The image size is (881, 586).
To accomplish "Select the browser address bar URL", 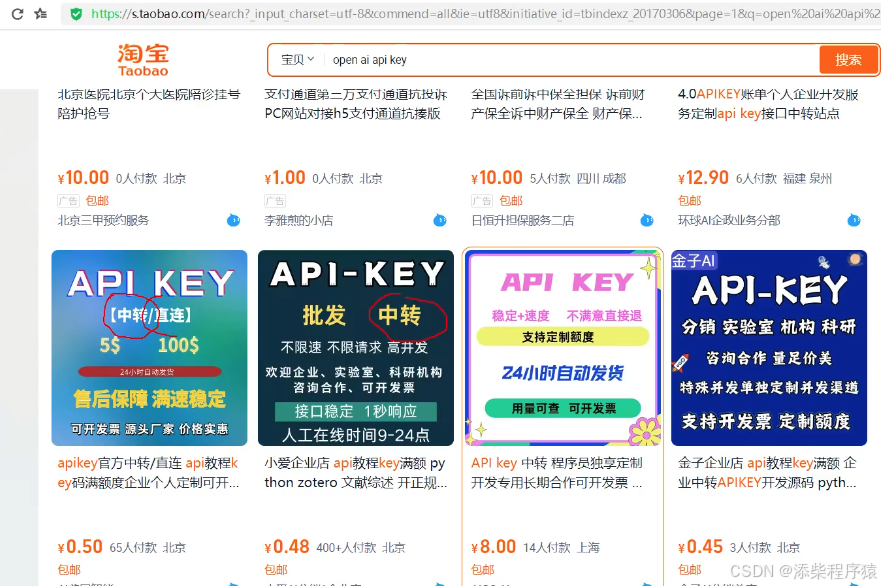I will [x=485, y=14].
